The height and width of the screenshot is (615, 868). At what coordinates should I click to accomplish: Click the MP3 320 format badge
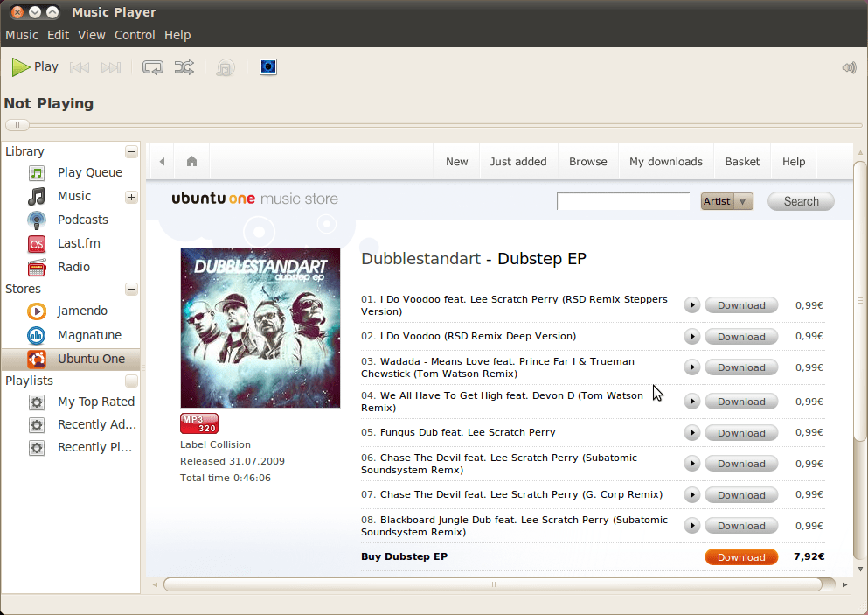pos(199,423)
